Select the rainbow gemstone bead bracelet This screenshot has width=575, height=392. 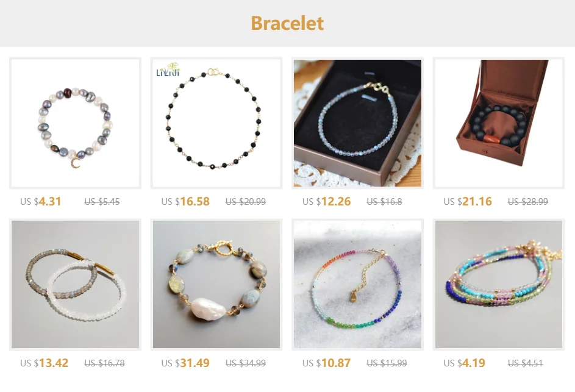pyautogui.click(x=357, y=285)
